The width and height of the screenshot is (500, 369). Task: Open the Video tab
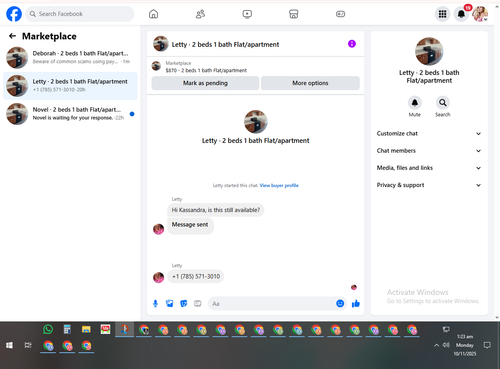click(247, 14)
